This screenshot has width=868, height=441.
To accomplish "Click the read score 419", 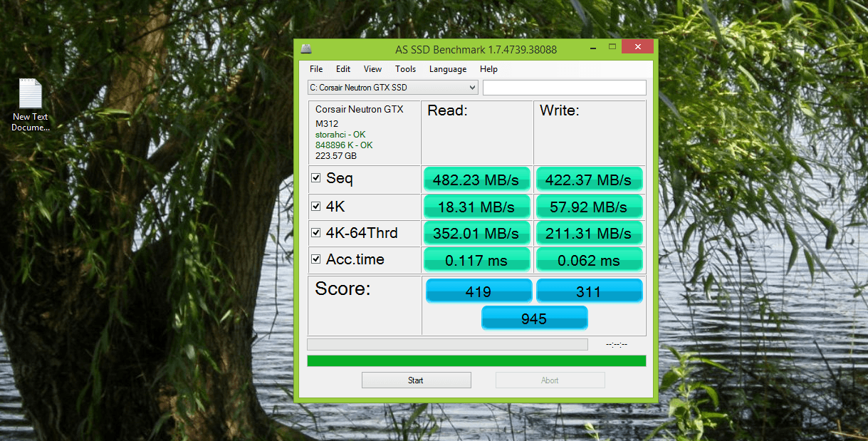I will [x=479, y=291].
